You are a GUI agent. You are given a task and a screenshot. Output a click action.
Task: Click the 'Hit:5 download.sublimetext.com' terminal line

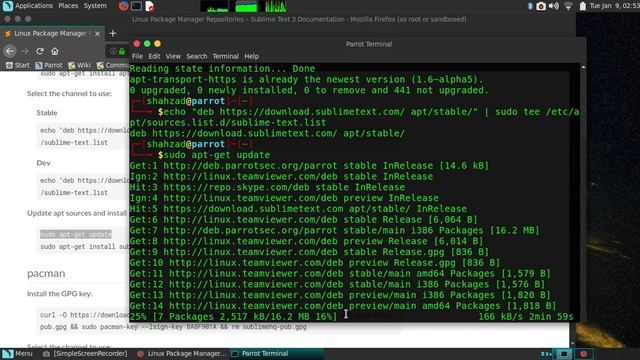pos(298,209)
